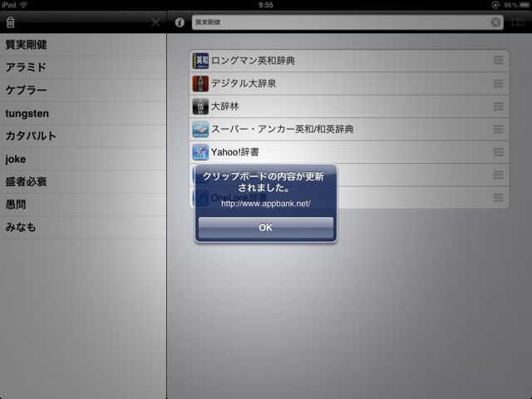Grab reorder handle for OneLook辞書 row
532x399 pixels.
pyautogui.click(x=498, y=198)
